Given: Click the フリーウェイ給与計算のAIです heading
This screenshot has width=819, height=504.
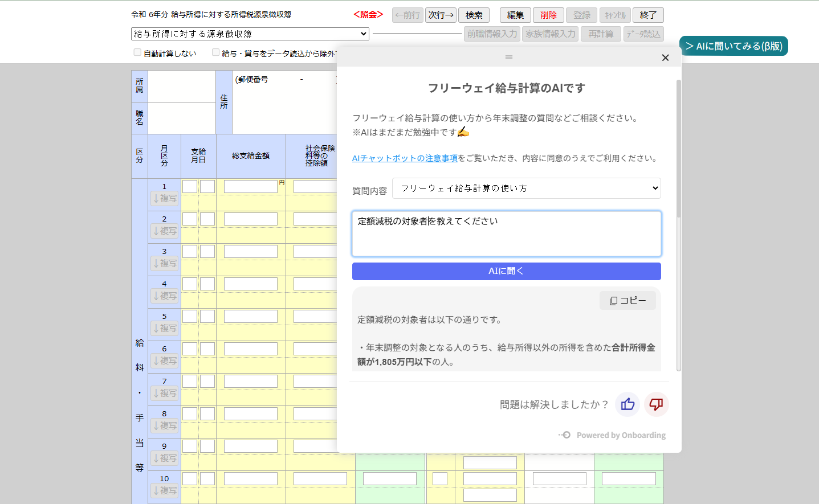Looking at the screenshot, I should pyautogui.click(x=507, y=88).
